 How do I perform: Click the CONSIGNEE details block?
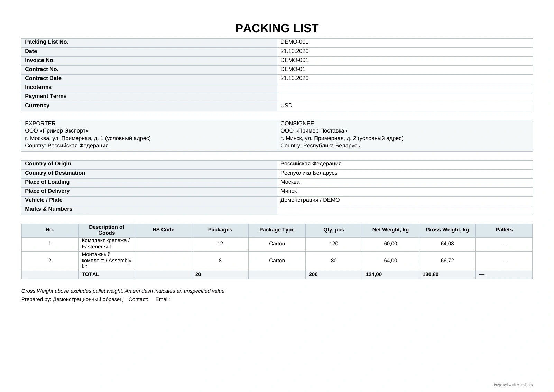tap(405, 136)
